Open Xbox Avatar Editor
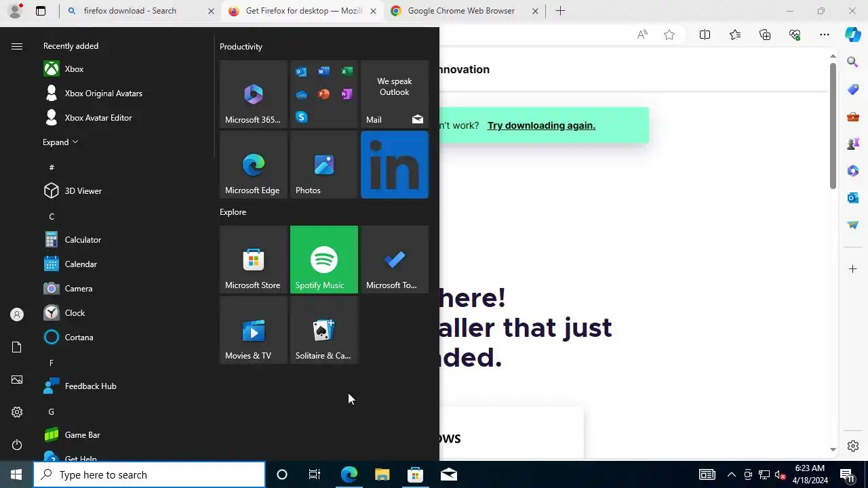The image size is (868, 488). (126, 118)
